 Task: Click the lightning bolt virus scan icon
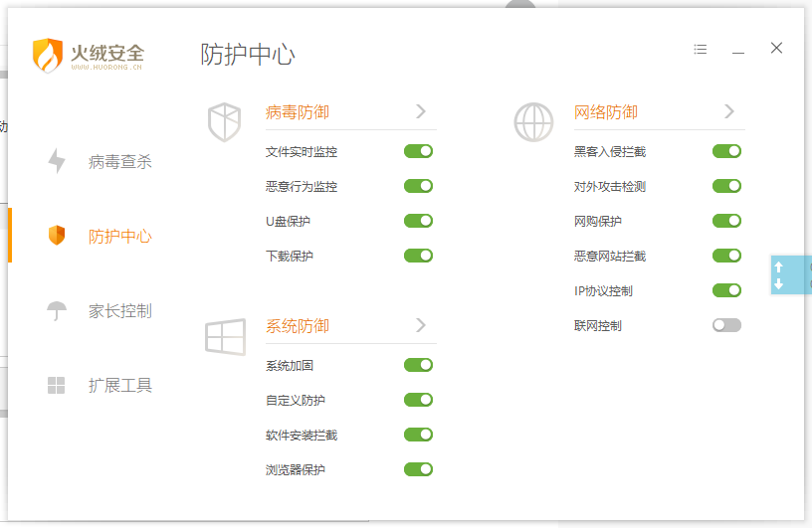[57, 161]
